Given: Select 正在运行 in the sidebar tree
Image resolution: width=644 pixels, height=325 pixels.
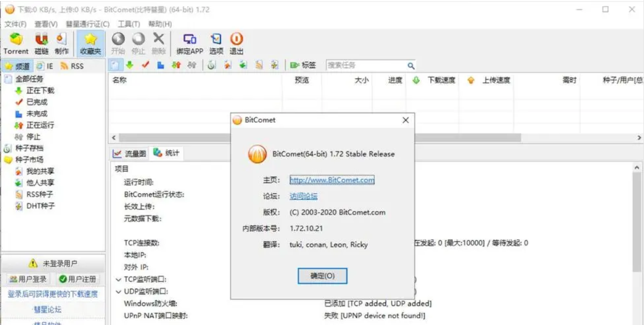Looking at the screenshot, I should (x=41, y=125).
